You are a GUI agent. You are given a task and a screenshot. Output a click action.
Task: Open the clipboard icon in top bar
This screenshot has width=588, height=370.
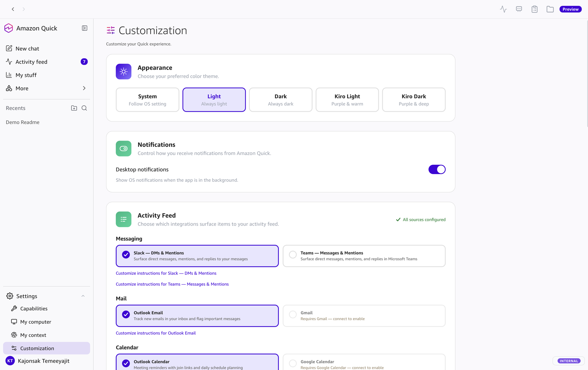click(x=534, y=9)
